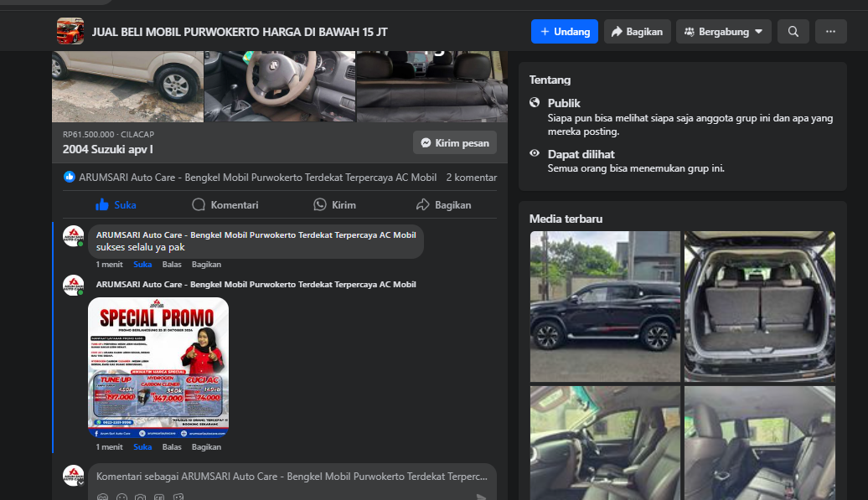This screenshot has height=500, width=868.
Task: Open avatar of 'sukses selalu ya pak' commenter
Action: click(73, 235)
